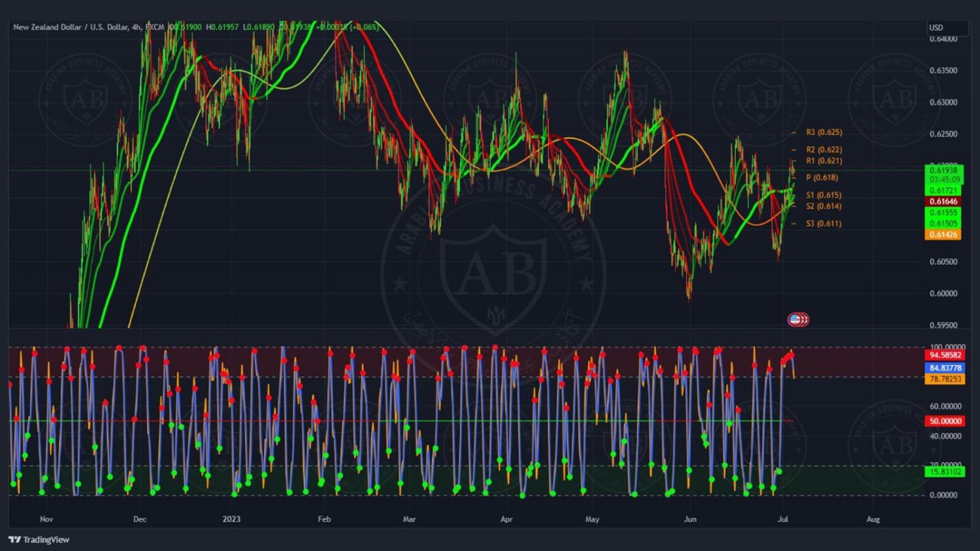
Task: Click the 0.63000 price axis label
Action: tap(943, 102)
